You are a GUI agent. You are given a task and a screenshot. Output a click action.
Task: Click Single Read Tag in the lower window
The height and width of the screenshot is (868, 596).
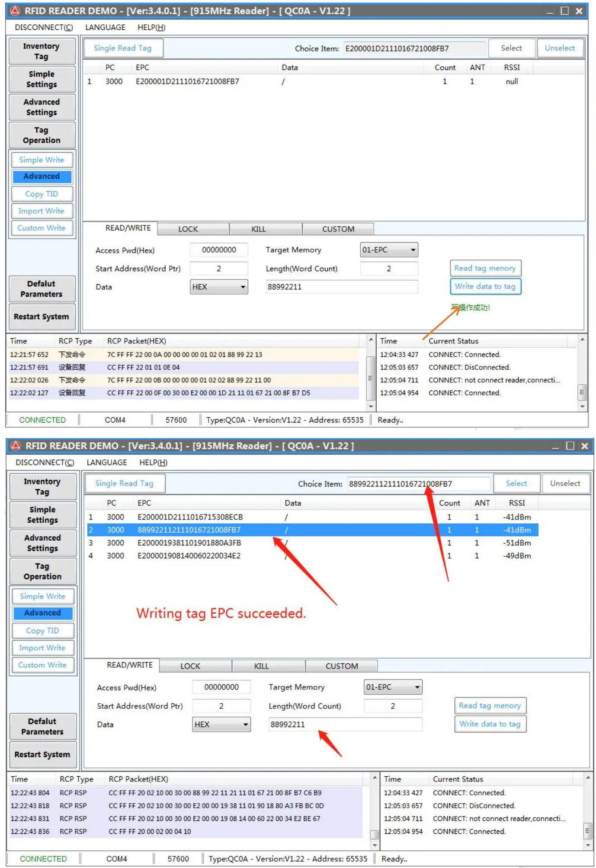[x=125, y=483]
